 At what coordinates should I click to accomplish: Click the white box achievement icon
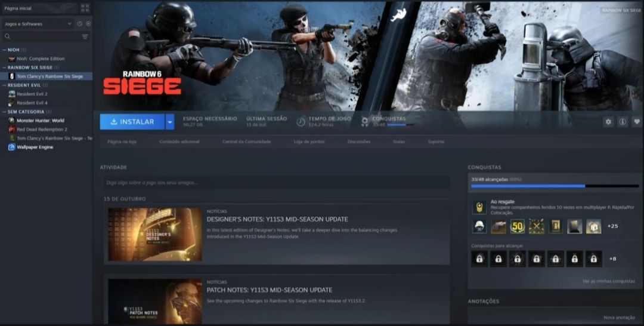click(x=593, y=226)
